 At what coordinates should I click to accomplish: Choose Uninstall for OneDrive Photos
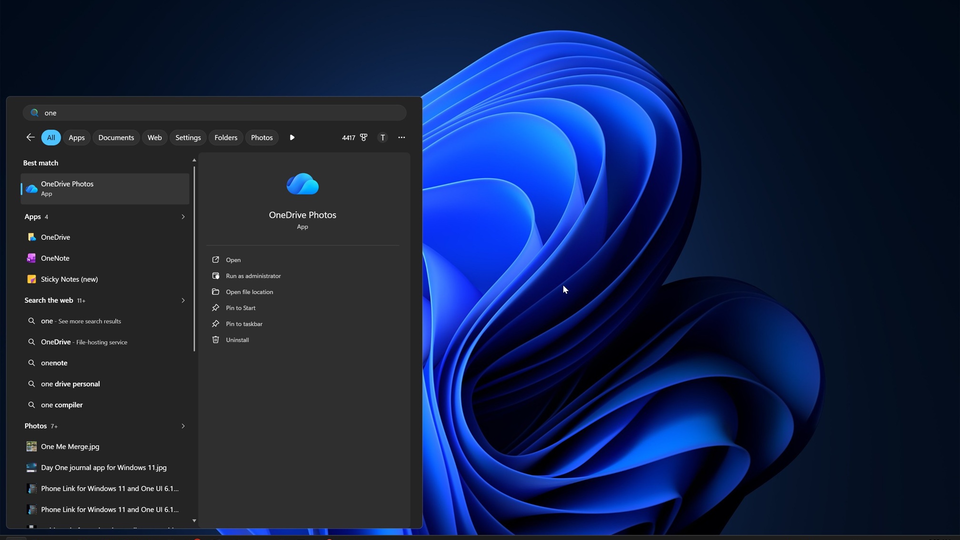click(x=237, y=339)
